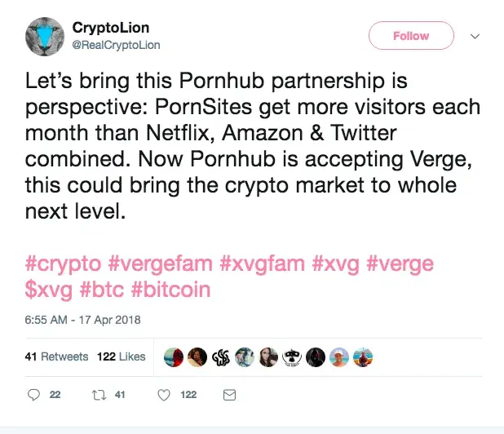Open first liker avatar in row
This screenshot has width=504, height=434.
pyautogui.click(x=174, y=357)
